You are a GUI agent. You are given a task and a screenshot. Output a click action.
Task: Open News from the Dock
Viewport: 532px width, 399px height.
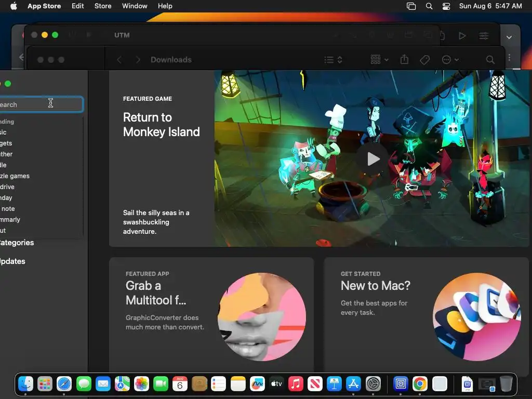315,384
